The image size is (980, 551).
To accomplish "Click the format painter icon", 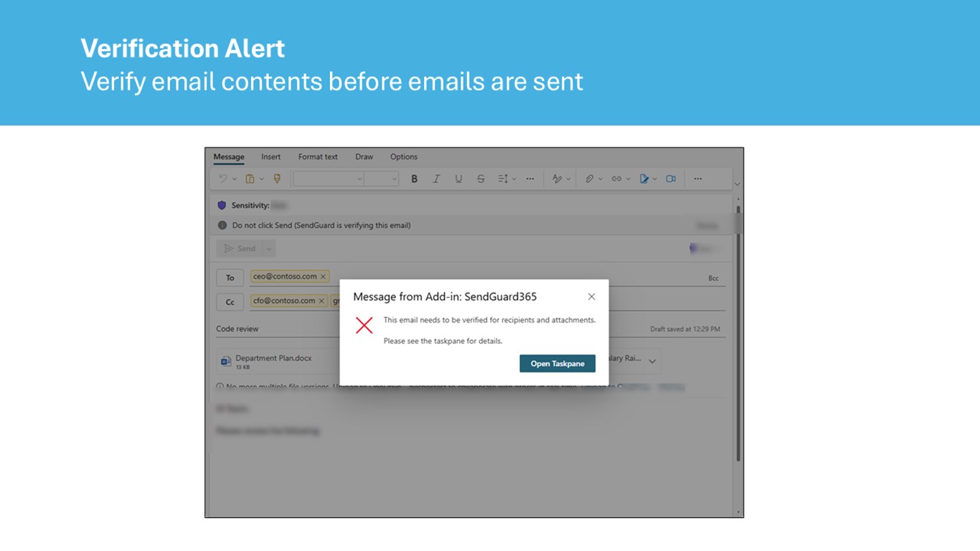I will tap(277, 179).
